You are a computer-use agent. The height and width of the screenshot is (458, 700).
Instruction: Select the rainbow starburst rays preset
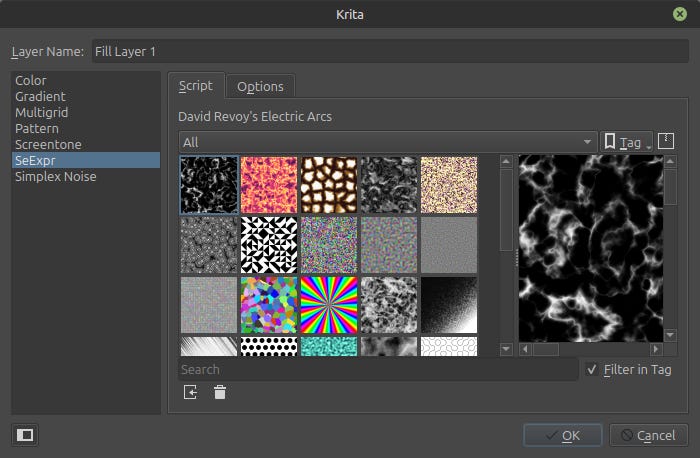(329, 305)
